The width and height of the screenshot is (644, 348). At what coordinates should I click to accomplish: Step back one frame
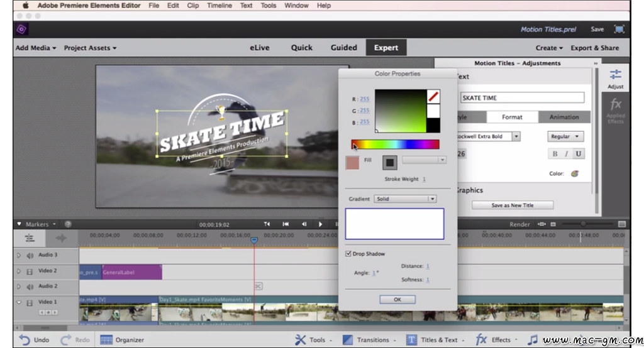304,224
